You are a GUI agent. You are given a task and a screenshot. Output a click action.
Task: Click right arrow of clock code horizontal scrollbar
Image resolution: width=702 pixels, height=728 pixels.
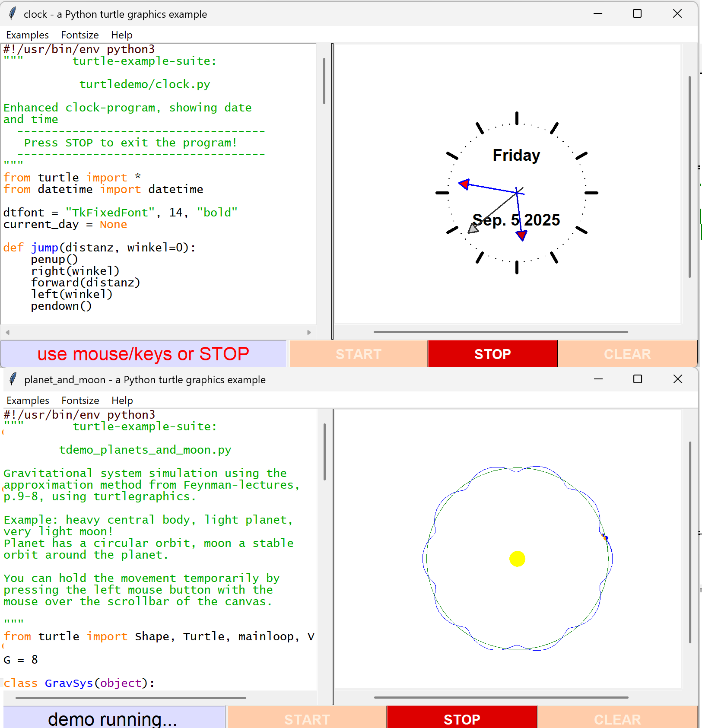pyautogui.click(x=309, y=332)
